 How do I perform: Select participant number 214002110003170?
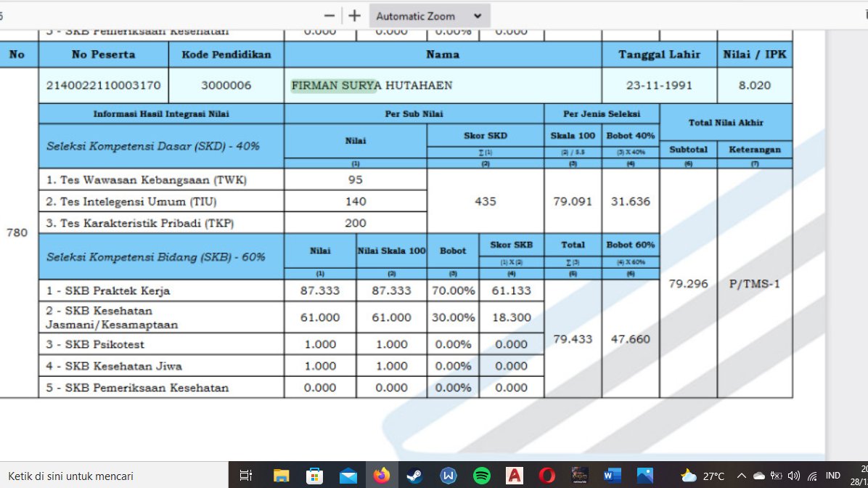pyautogui.click(x=104, y=85)
